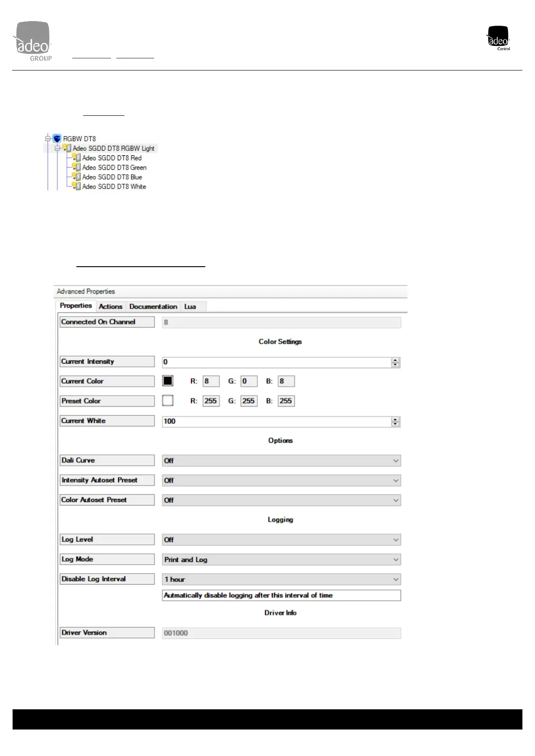Click the Preset Color B value field
The image size is (535, 756).
click(286, 401)
